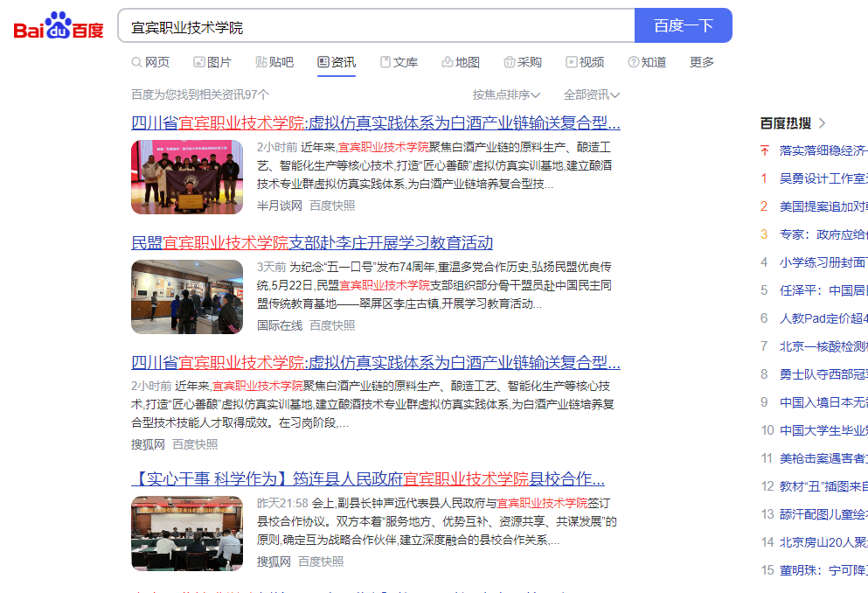The height and width of the screenshot is (593, 868).
Task: Open the 文库 library tab
Action: (399, 62)
